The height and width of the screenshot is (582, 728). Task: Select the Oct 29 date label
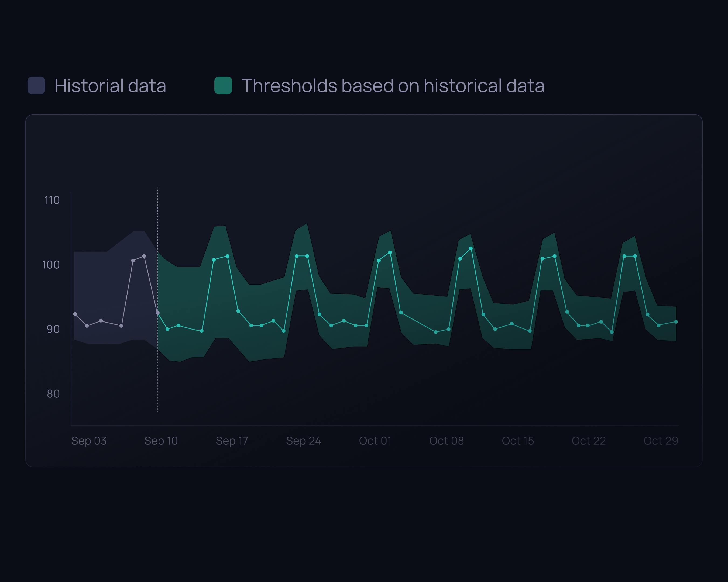pyautogui.click(x=661, y=441)
